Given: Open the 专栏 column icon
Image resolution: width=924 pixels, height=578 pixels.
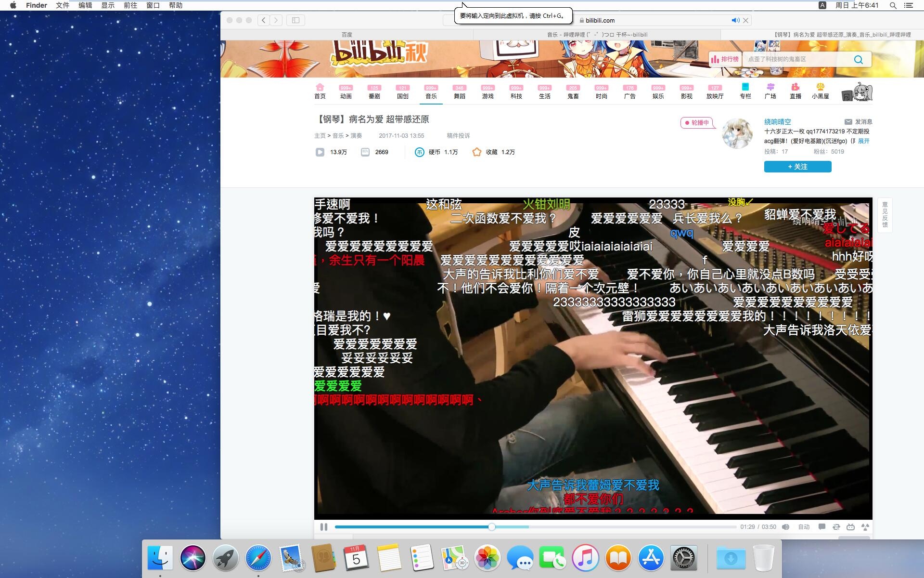Looking at the screenshot, I should [x=745, y=91].
